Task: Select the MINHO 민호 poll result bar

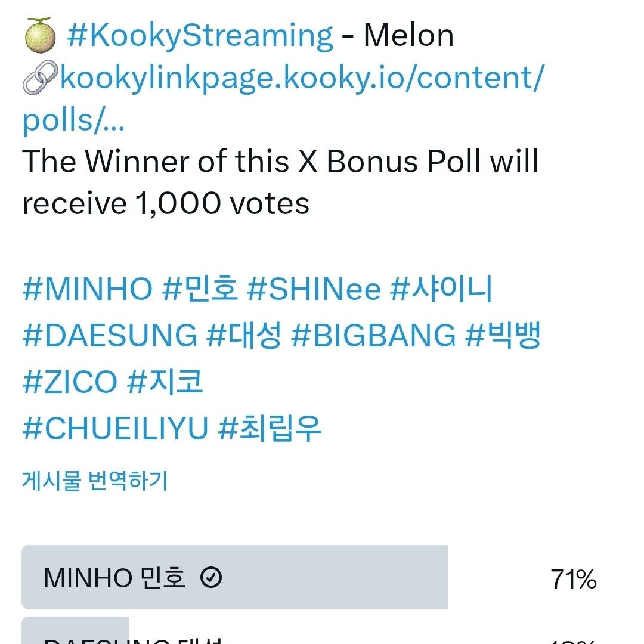Action: (x=234, y=577)
